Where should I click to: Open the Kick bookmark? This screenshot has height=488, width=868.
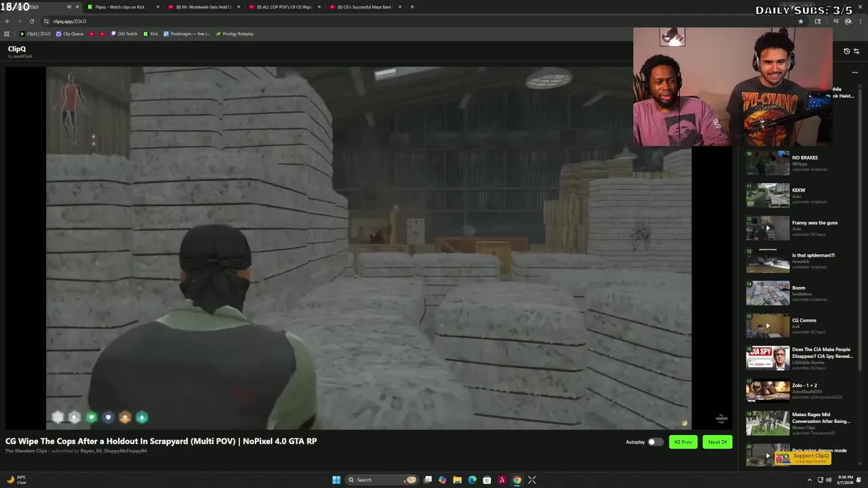151,34
